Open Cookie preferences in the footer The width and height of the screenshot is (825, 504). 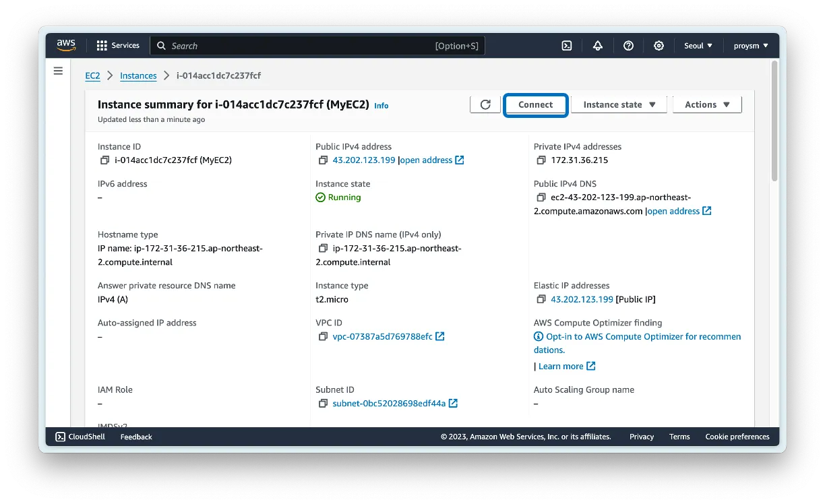[737, 437]
